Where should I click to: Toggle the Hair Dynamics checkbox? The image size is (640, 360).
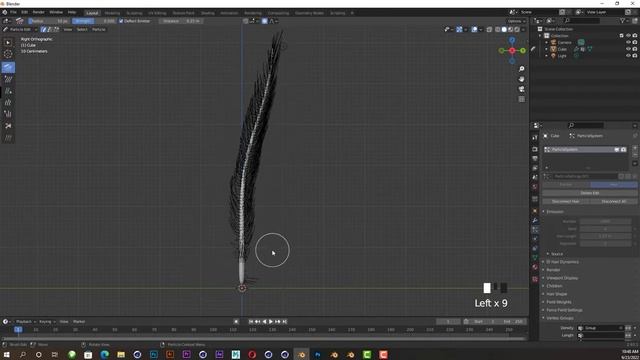(549, 262)
